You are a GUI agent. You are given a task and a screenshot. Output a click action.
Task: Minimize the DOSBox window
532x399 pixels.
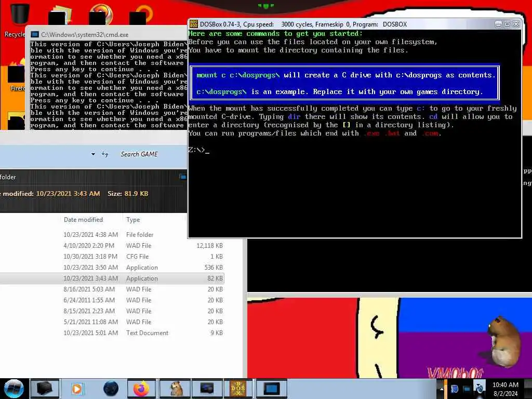click(498, 24)
